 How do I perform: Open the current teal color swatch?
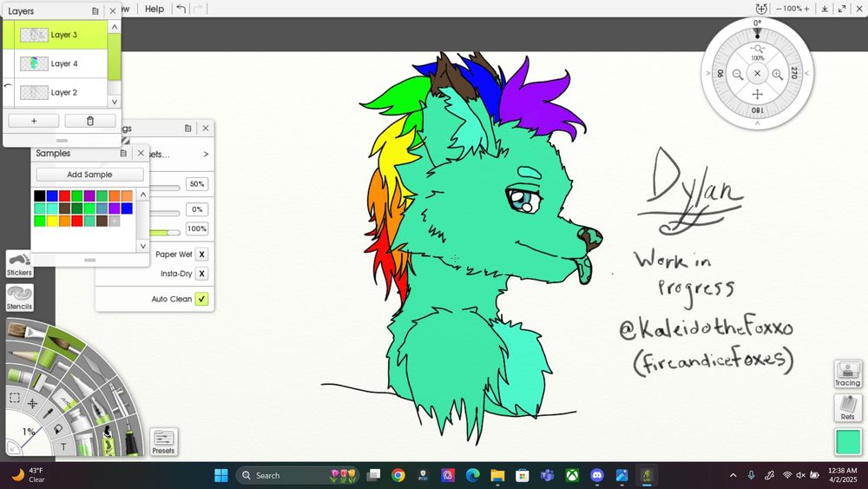click(848, 442)
